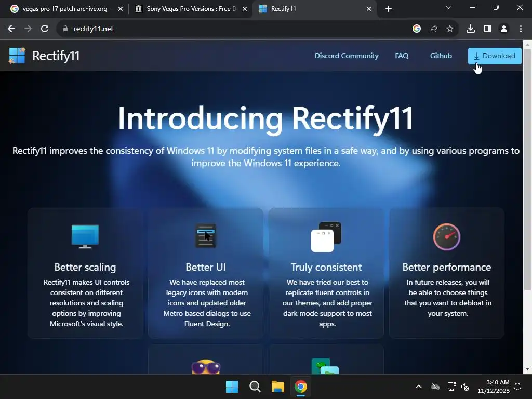Open the Windows Start menu
Image resolution: width=532 pixels, height=399 pixels.
(x=232, y=387)
